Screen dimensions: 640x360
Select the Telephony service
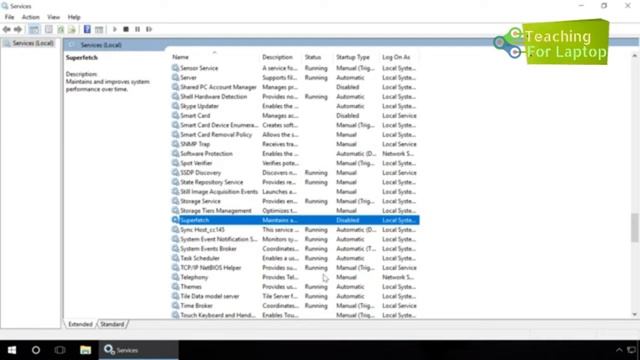pyautogui.click(x=295, y=277)
